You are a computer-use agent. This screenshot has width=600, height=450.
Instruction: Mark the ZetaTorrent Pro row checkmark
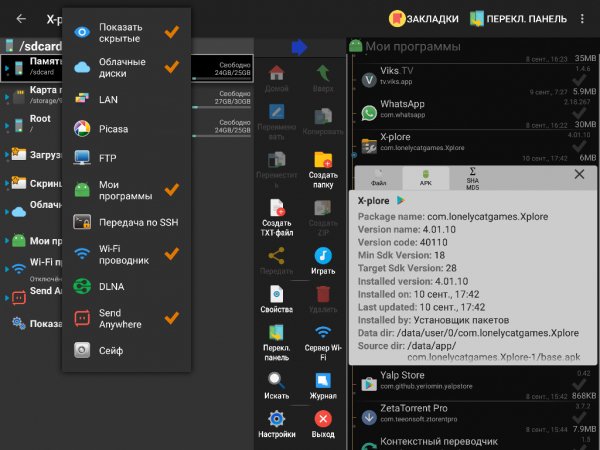click(x=579, y=417)
